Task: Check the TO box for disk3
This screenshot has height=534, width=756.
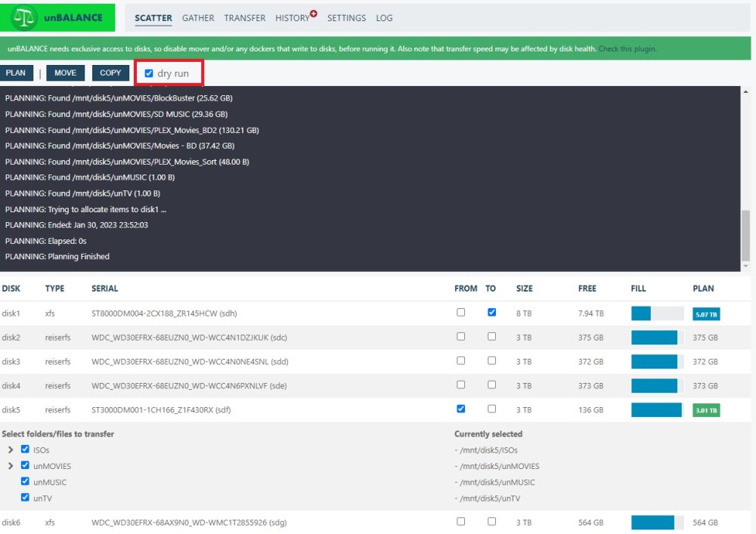Action: pos(492,360)
